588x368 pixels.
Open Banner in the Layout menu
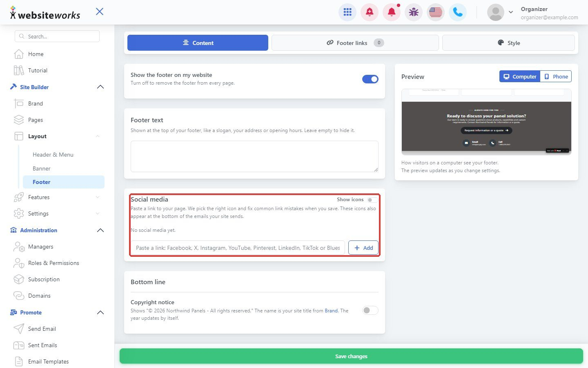[42, 168]
